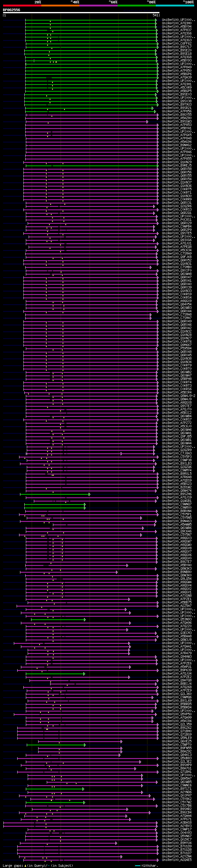This screenshot has height=868, width=197.
Task: Click the cyan ~100% identity legend bar
Action: [175, 6]
